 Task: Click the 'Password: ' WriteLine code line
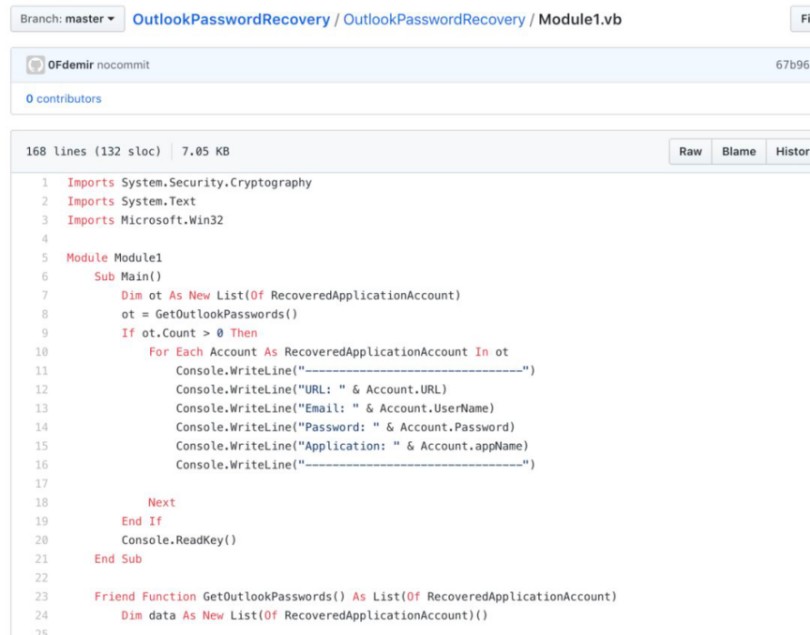coord(346,427)
